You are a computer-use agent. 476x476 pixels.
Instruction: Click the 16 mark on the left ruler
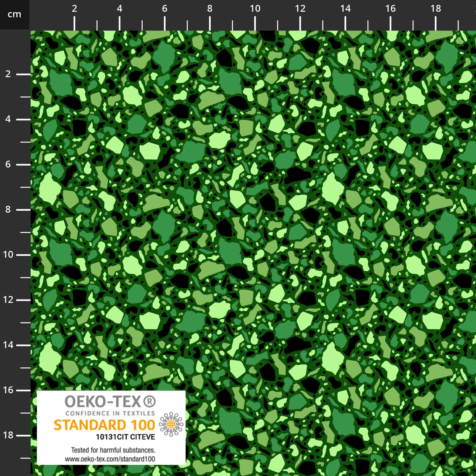pos(8,390)
